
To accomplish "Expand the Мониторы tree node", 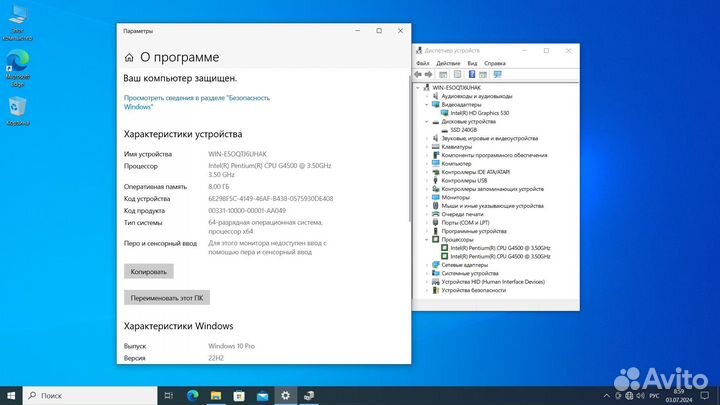I will point(428,197).
